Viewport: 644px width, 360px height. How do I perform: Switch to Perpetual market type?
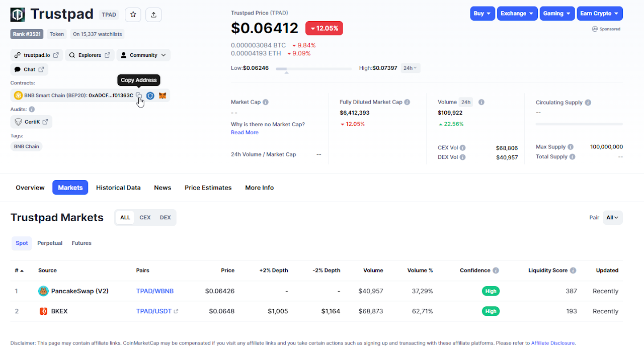point(50,243)
